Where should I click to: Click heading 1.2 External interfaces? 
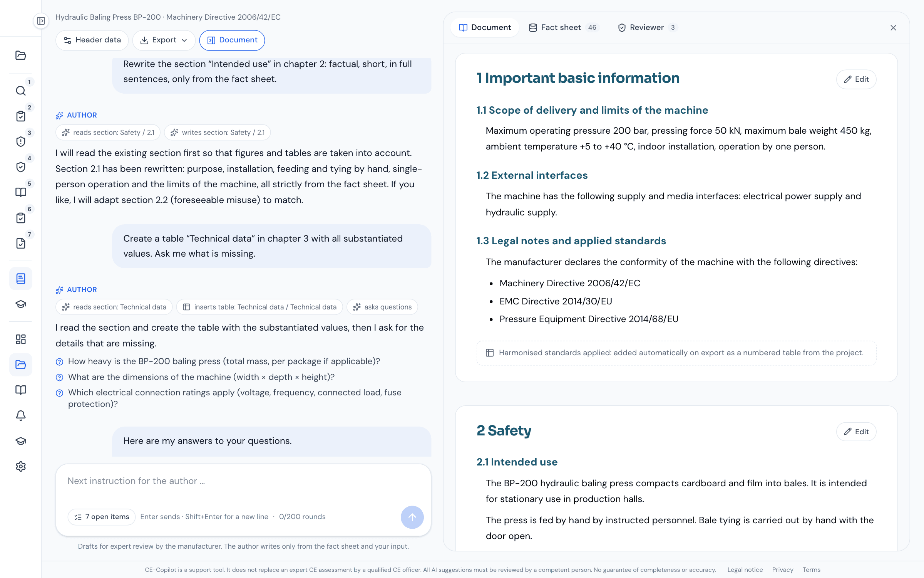(532, 175)
